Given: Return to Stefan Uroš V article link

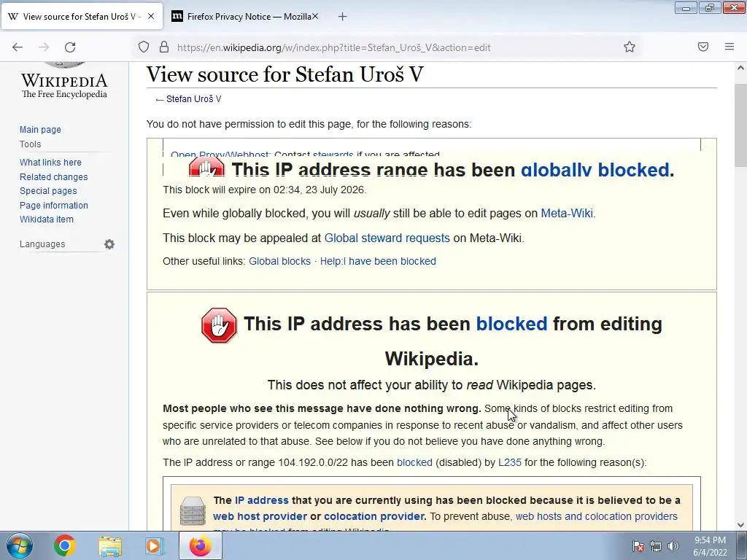Looking at the screenshot, I should pyautogui.click(x=193, y=99).
